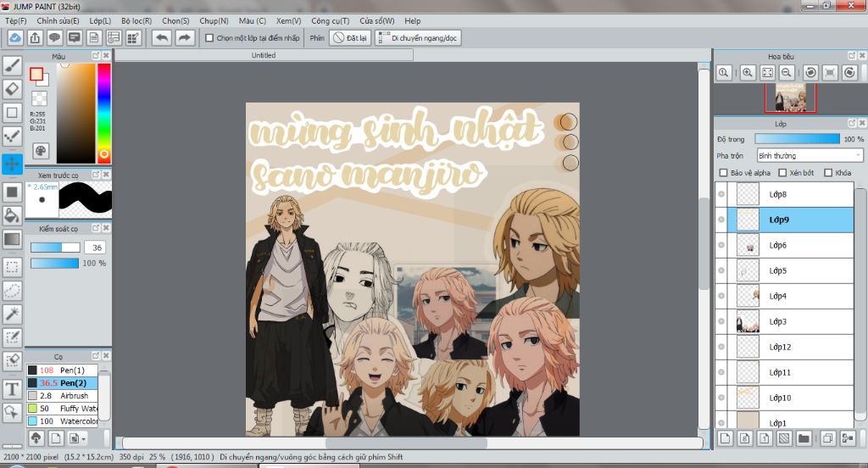This screenshot has width=868, height=468.
Task: Click the Đặt lại button
Action: point(350,37)
